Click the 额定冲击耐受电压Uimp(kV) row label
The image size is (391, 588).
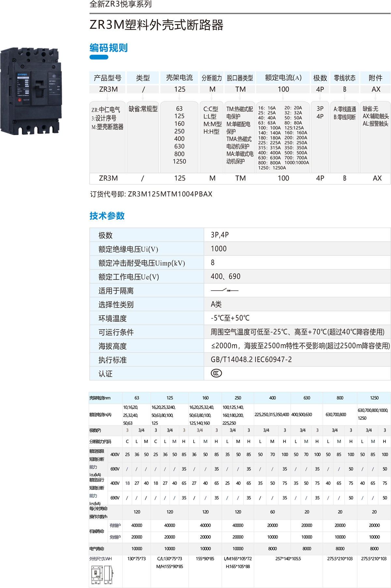pos(142,263)
